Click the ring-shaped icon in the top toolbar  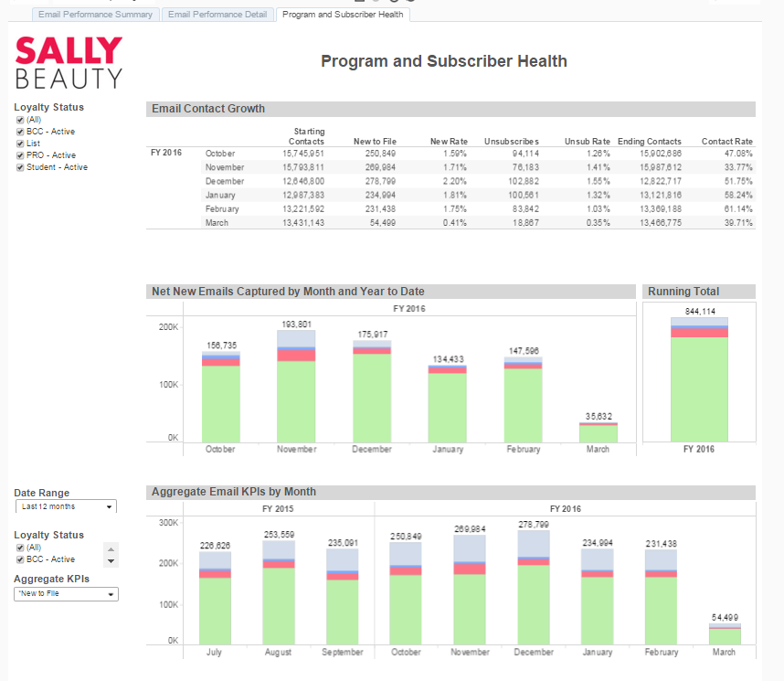coord(393,4)
